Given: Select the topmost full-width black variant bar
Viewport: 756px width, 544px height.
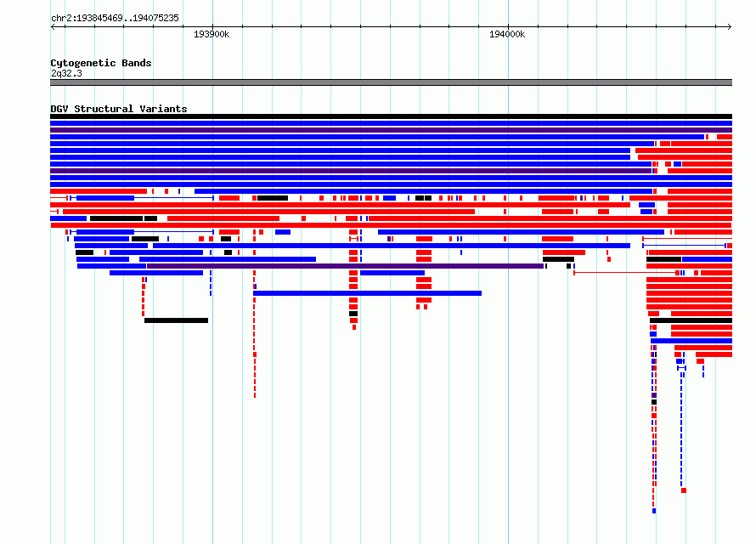Looking at the screenshot, I should point(391,116).
